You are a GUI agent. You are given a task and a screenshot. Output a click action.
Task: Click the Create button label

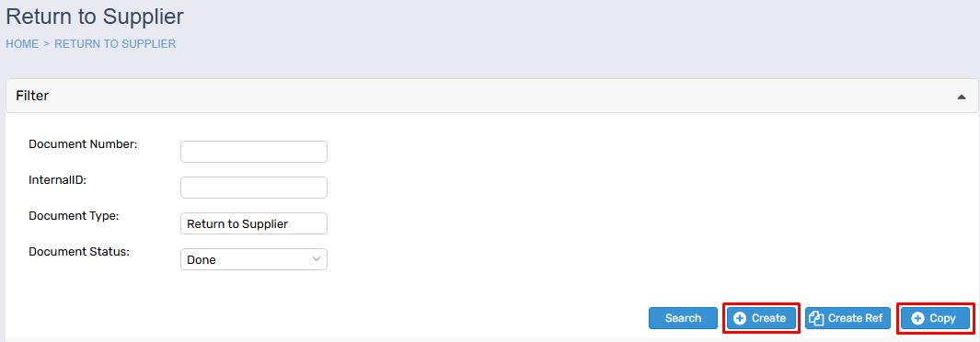(x=768, y=318)
